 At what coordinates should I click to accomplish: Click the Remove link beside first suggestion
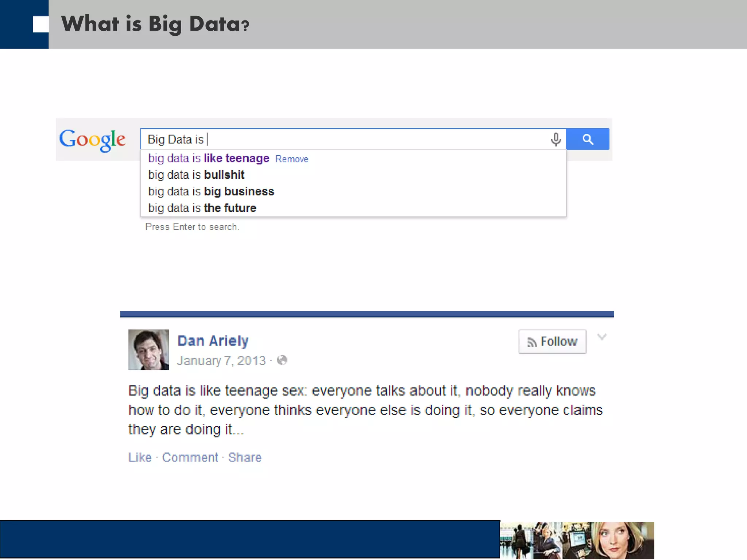[291, 159]
